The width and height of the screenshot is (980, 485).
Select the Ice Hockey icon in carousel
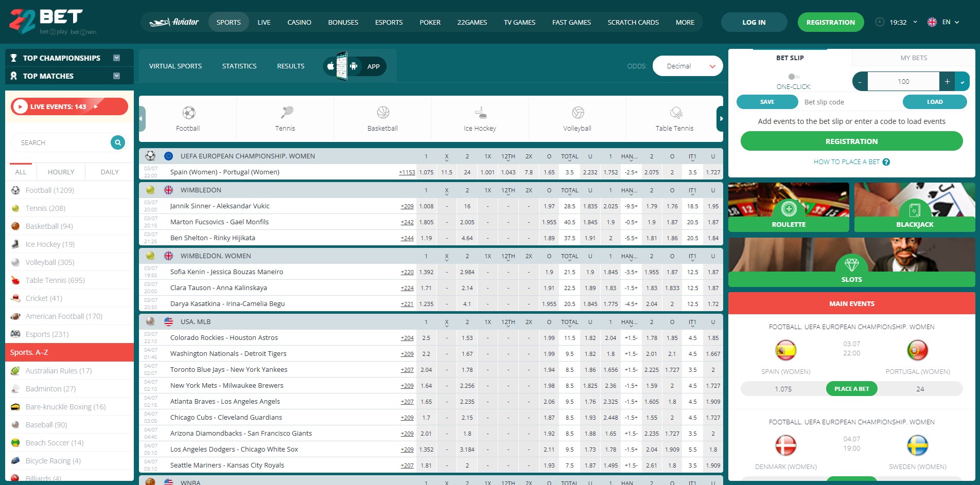pyautogui.click(x=481, y=112)
